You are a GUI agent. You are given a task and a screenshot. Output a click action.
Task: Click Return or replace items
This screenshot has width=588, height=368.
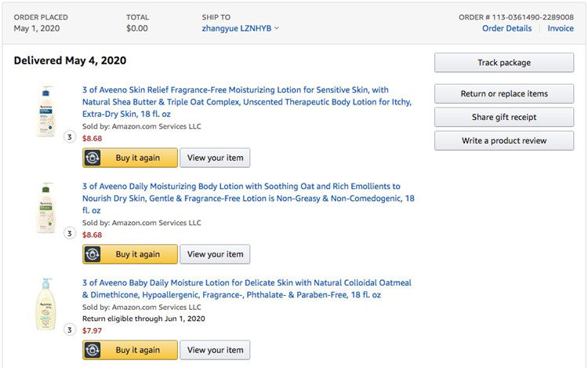[504, 94]
